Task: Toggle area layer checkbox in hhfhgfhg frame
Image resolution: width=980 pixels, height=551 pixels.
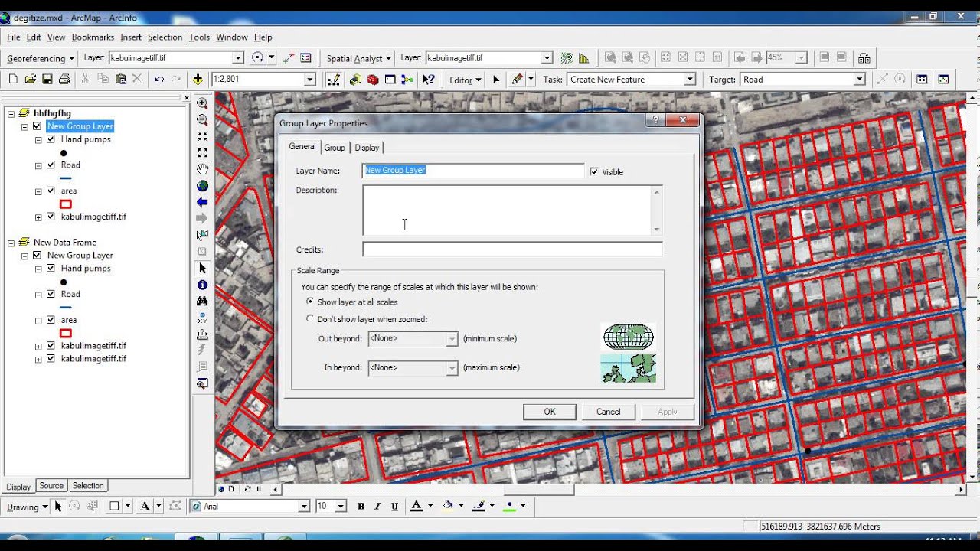Action: click(51, 191)
